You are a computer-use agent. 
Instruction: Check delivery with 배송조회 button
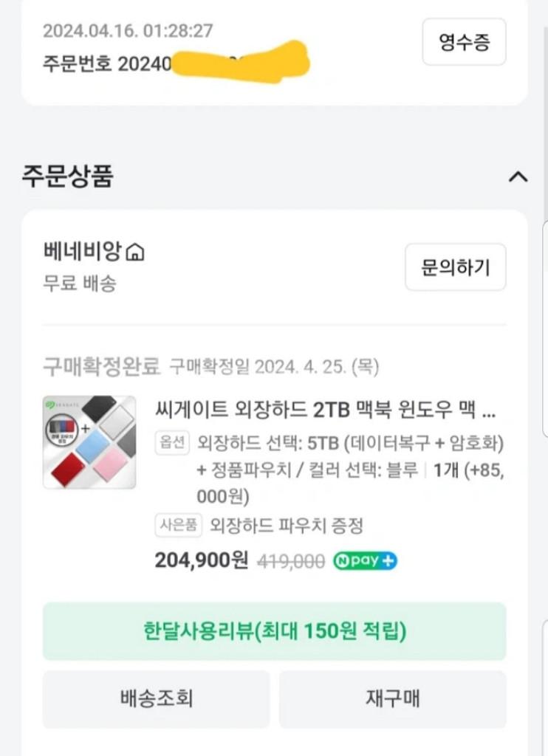click(x=156, y=698)
